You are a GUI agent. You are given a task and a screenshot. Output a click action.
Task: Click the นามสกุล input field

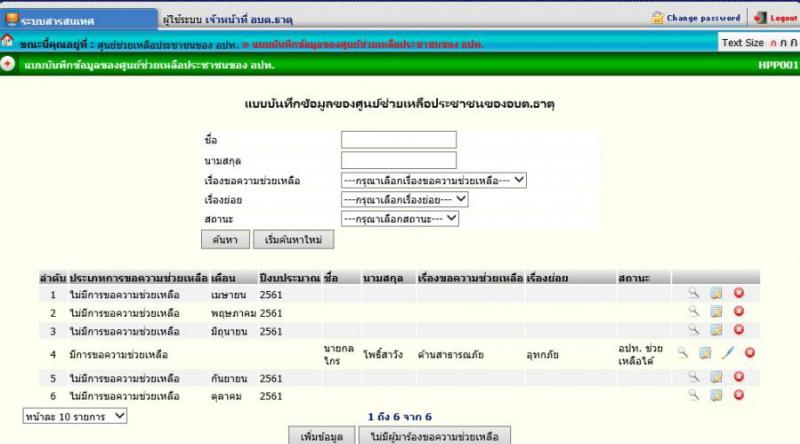pos(399,160)
